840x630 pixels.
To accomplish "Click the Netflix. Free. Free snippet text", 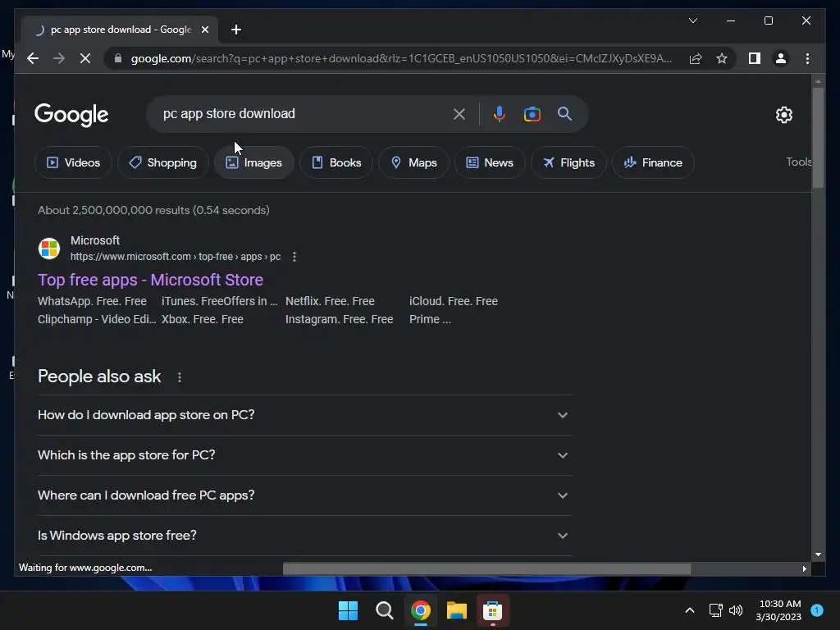I will (x=330, y=301).
